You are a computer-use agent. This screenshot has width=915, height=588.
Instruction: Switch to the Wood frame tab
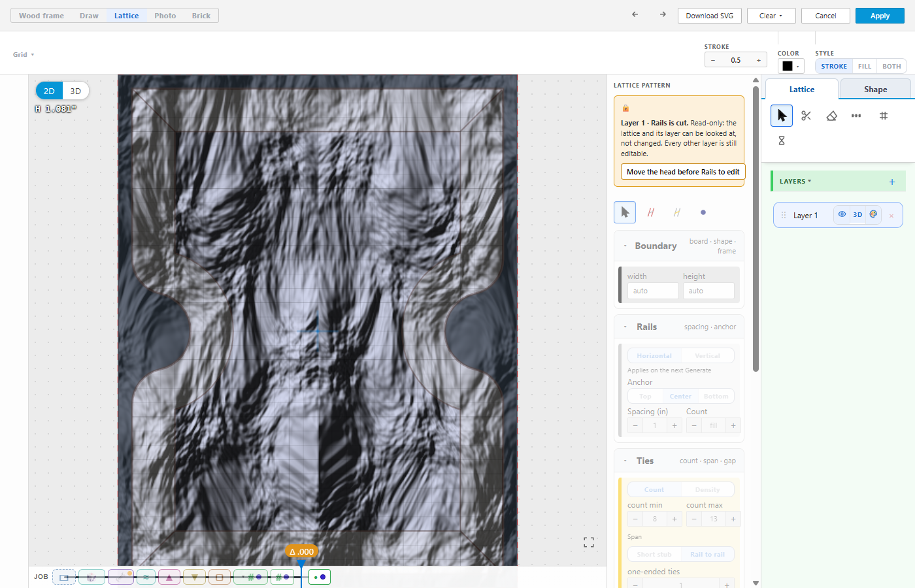(41, 16)
